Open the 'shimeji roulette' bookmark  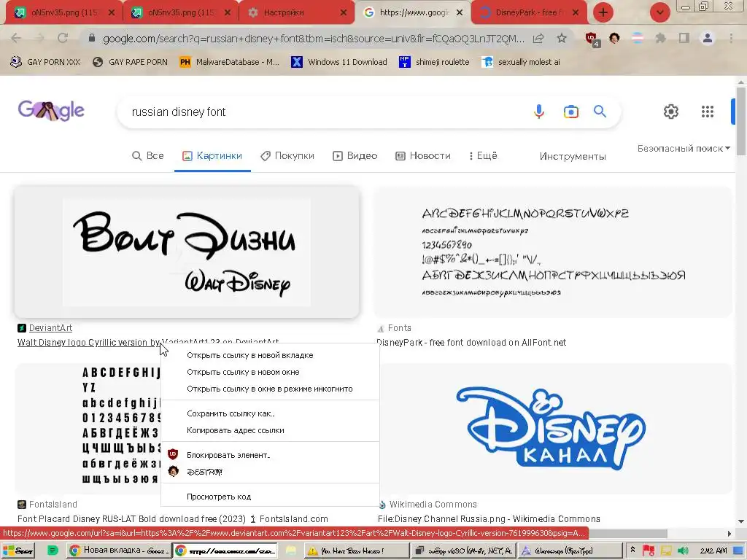(x=434, y=62)
